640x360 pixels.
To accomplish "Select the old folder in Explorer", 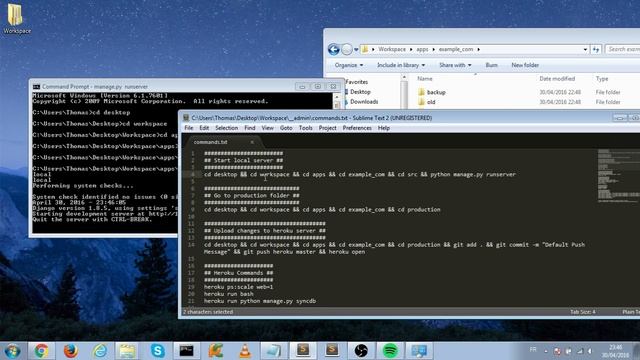I will (431, 102).
